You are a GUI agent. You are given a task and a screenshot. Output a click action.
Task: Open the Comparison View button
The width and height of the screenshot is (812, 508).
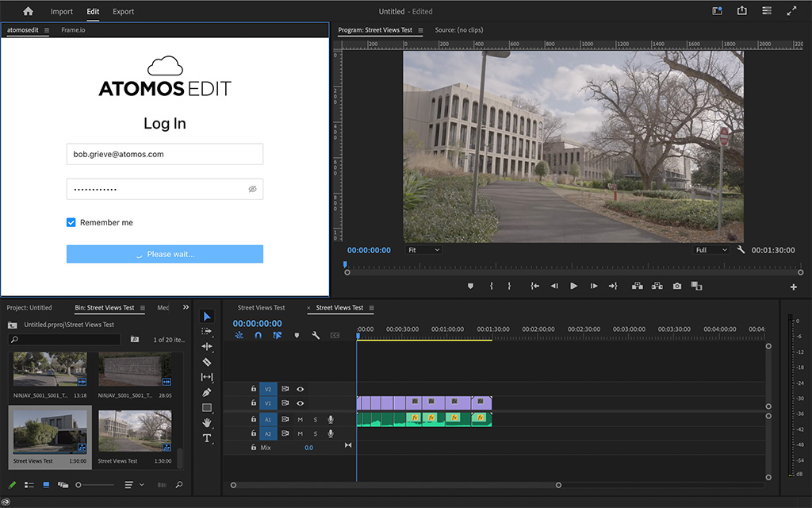(x=696, y=286)
